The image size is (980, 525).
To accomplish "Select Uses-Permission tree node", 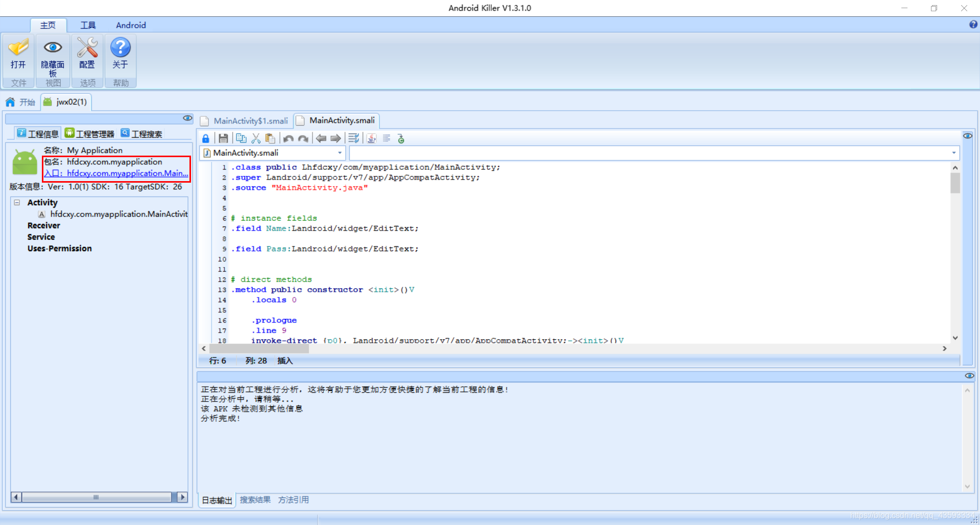I will coord(59,248).
